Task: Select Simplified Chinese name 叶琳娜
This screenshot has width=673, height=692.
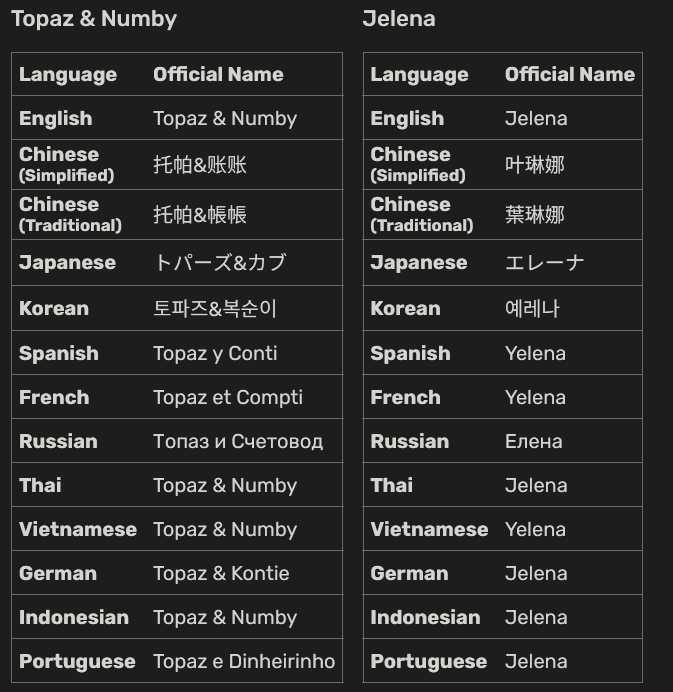Action: (x=534, y=165)
